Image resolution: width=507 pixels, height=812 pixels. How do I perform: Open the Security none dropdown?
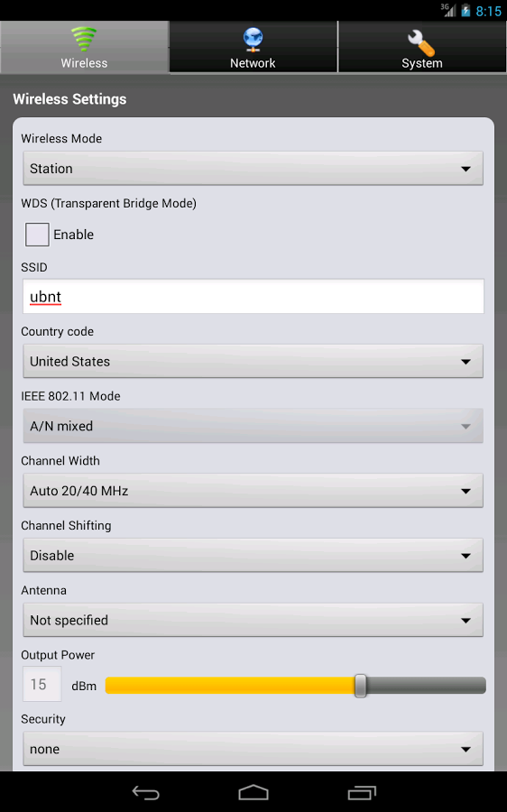tap(253, 749)
